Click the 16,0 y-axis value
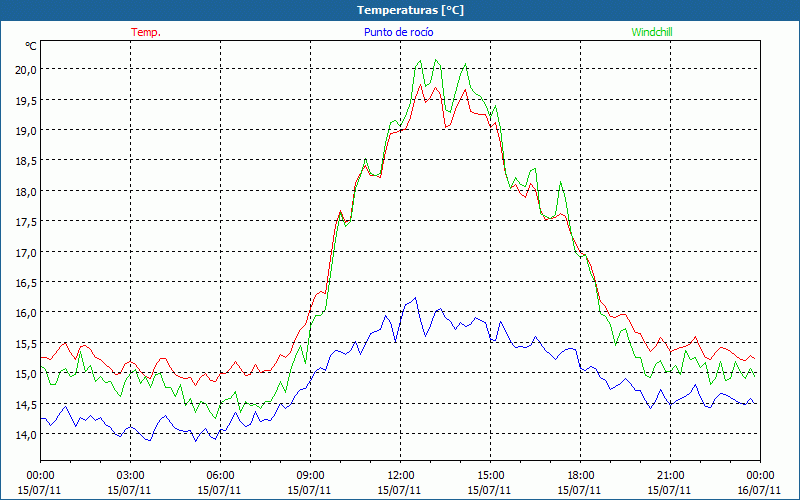This screenshot has width=800, height=500. coord(26,313)
